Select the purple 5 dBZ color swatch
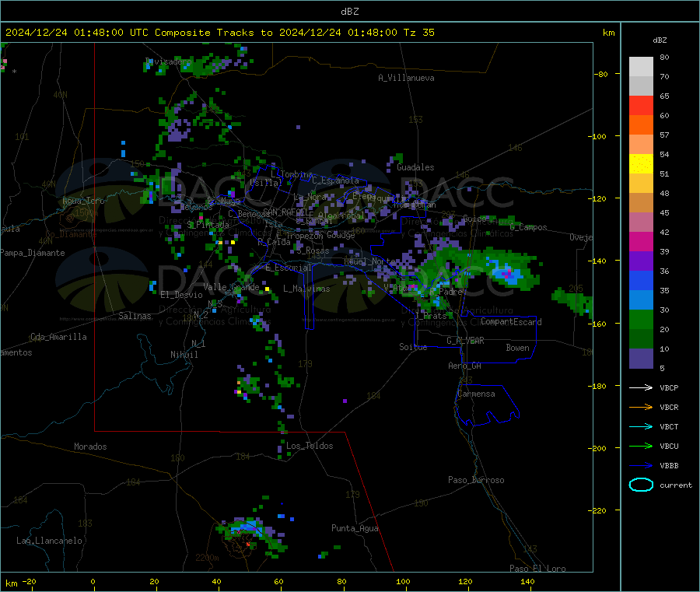 (x=641, y=359)
